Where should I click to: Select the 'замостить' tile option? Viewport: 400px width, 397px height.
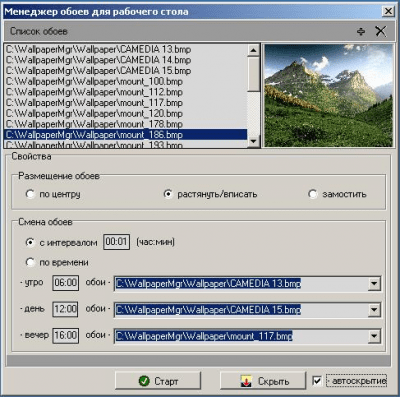313,194
